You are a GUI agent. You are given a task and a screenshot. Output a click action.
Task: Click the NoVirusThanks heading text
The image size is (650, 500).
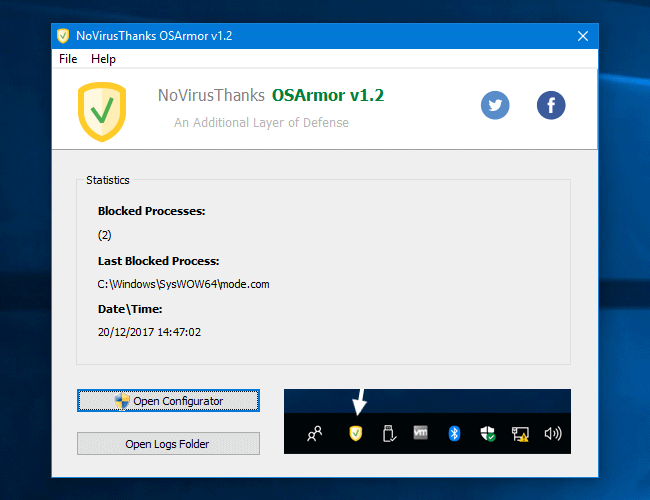[x=211, y=95]
